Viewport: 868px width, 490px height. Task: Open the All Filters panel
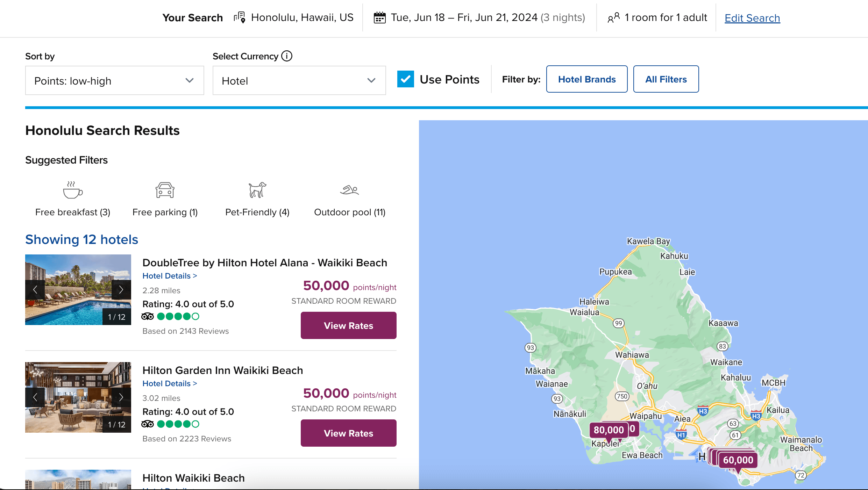pos(666,79)
